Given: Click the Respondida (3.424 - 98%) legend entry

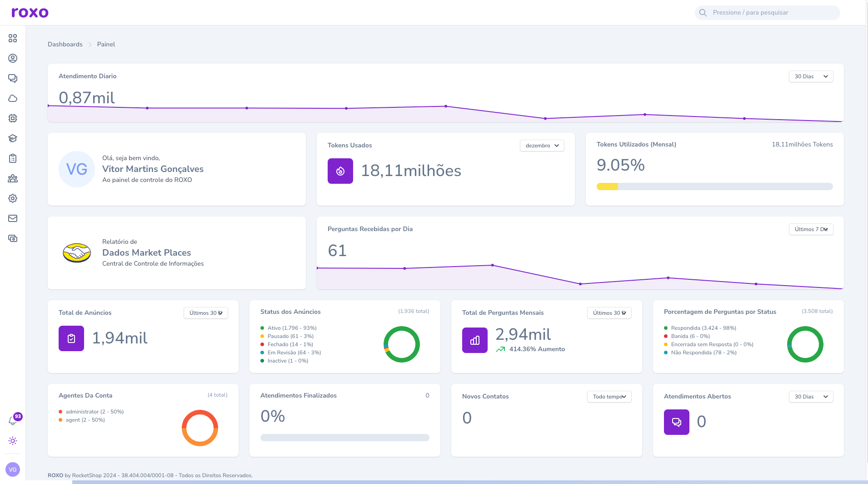Looking at the screenshot, I should pyautogui.click(x=700, y=328).
